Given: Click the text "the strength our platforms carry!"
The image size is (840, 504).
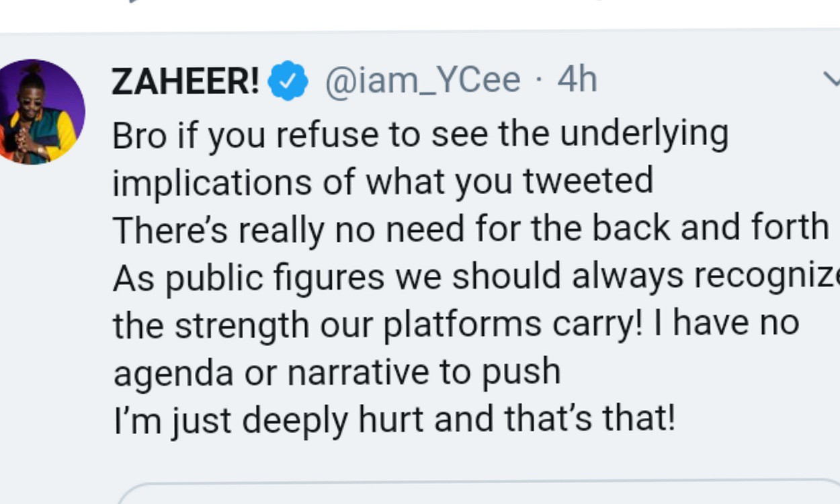Looking at the screenshot, I should coord(378,324).
